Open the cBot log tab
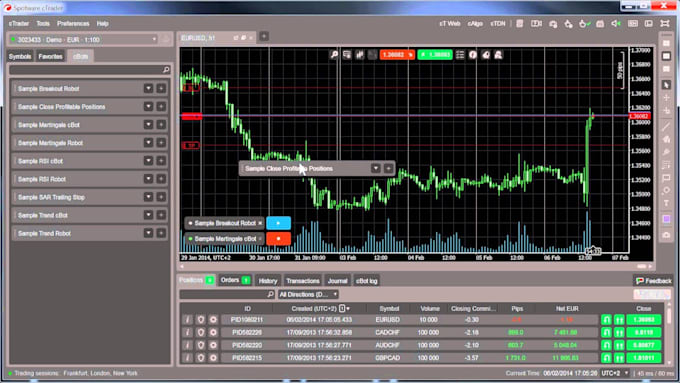Screen dimensions: 680x383 click(366, 281)
